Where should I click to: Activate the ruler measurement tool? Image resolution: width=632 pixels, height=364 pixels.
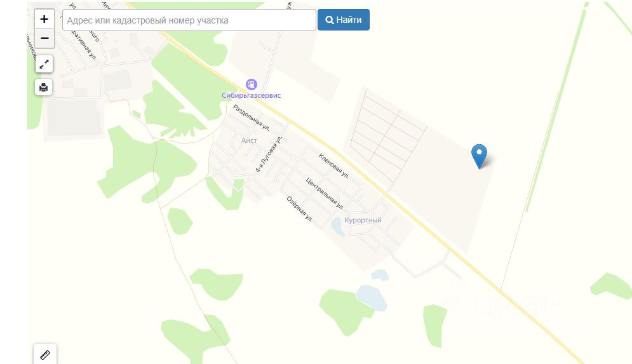[x=44, y=354]
